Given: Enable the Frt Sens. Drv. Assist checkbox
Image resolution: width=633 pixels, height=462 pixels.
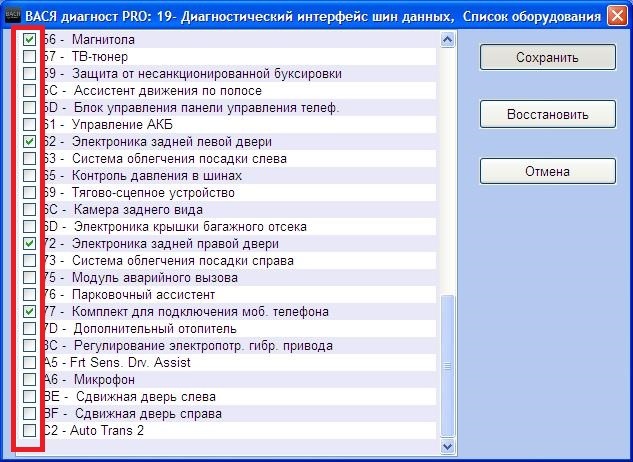Looking at the screenshot, I should [x=29, y=362].
